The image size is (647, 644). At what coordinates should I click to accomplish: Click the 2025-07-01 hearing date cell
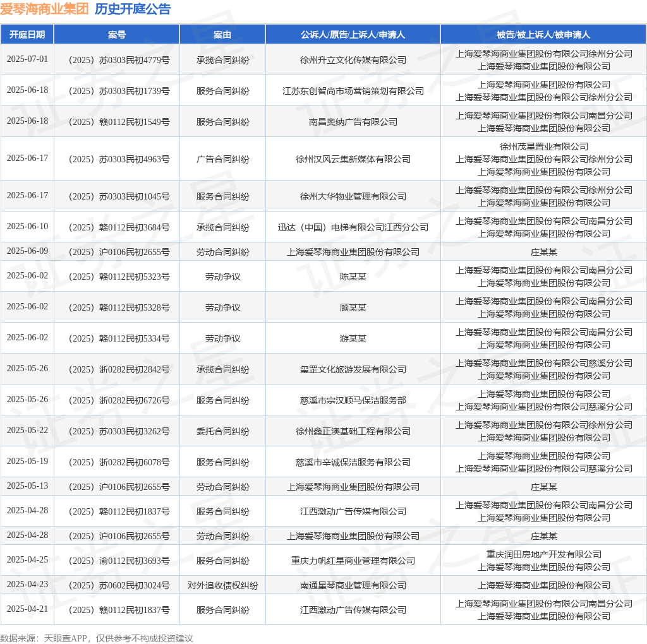[27, 59]
